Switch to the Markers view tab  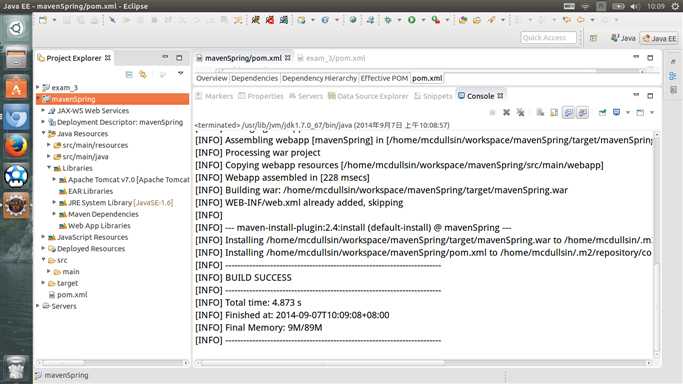click(x=215, y=96)
